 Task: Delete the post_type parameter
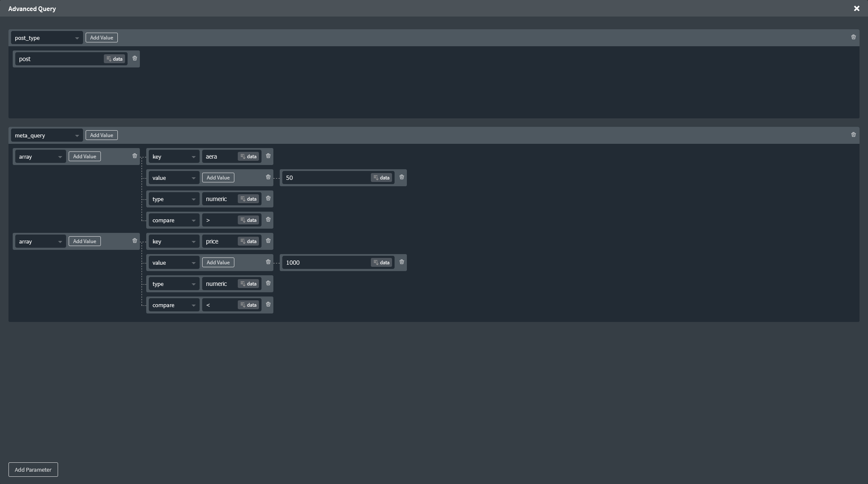click(x=853, y=37)
